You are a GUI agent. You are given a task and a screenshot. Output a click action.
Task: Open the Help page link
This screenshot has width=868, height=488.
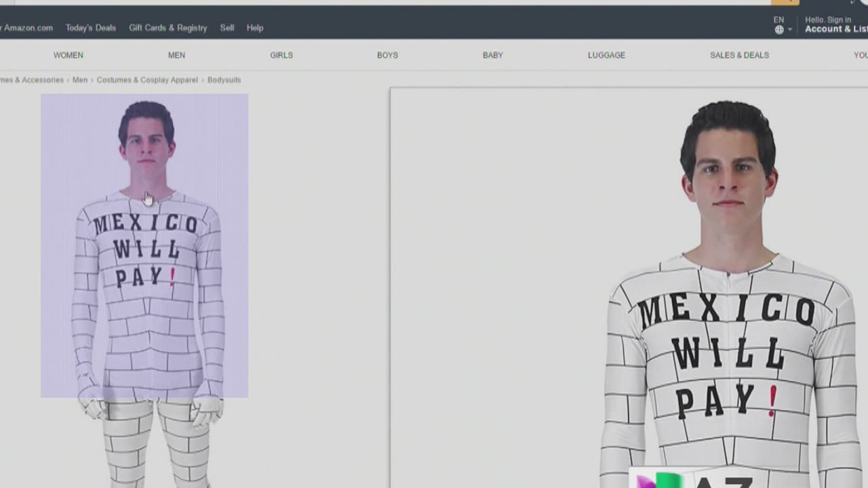click(255, 28)
